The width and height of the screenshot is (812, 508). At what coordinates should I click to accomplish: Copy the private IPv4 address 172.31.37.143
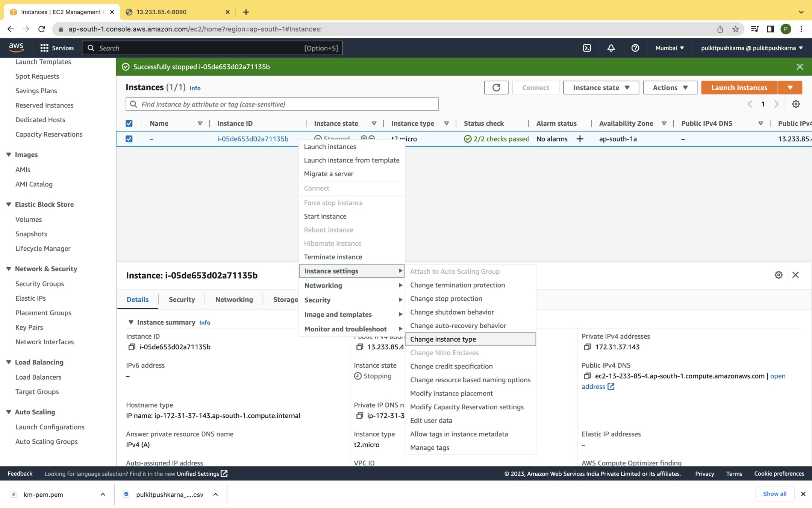pyautogui.click(x=587, y=347)
